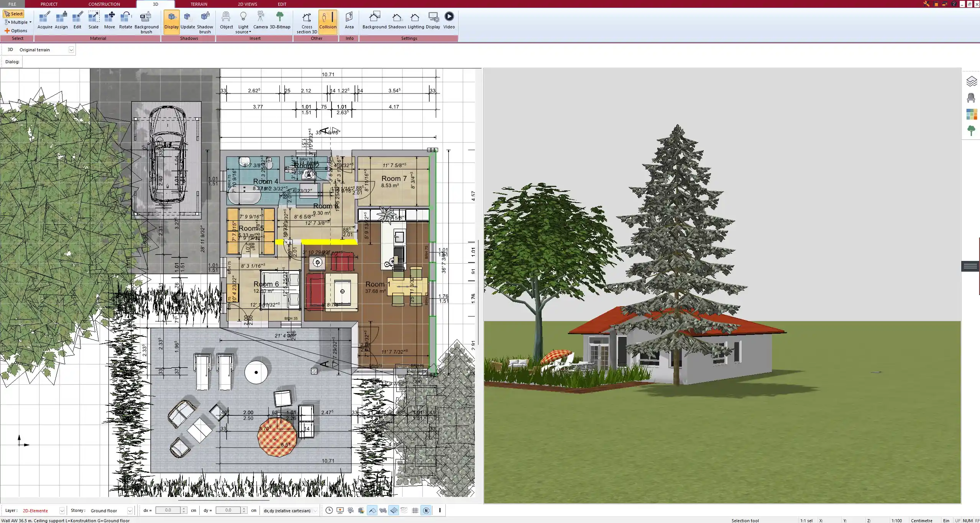Insert a 3D-Bitmap tree object

(280, 20)
